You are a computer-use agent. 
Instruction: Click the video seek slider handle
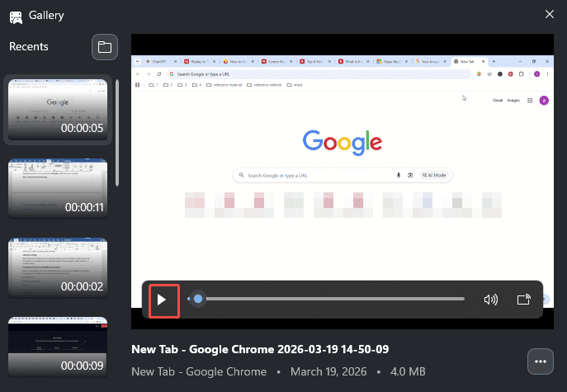tap(198, 299)
